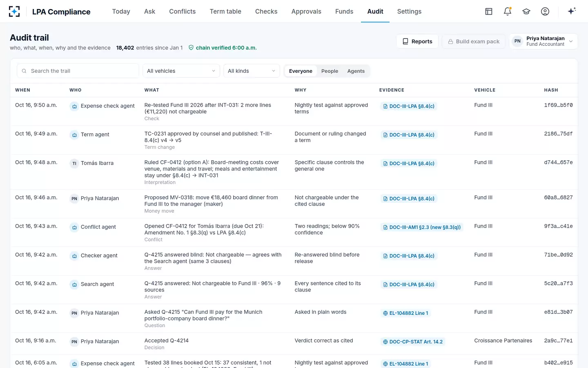
Task: Click Expense check agent icon in 9:50 a.m. row
Action: [x=74, y=106]
